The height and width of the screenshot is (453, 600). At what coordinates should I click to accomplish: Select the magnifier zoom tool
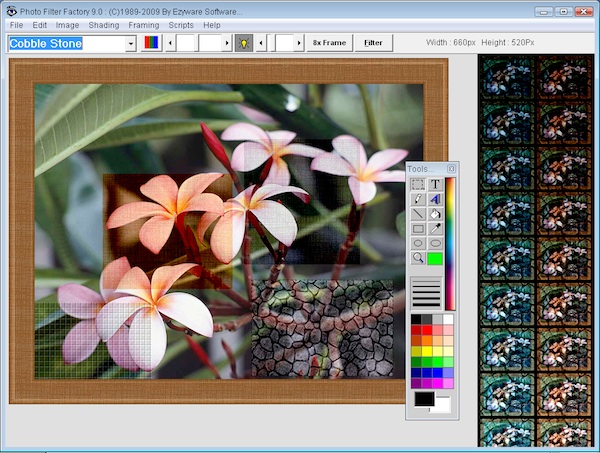click(418, 258)
